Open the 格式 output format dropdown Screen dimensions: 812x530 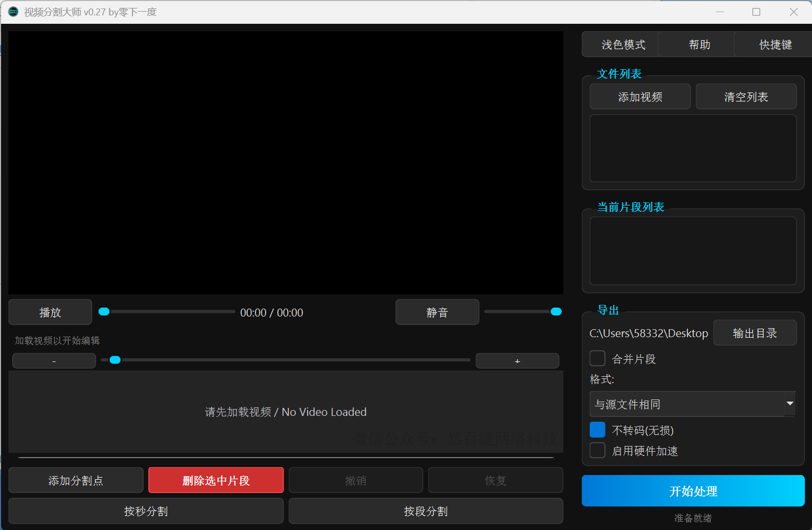pyautogui.click(x=686, y=404)
